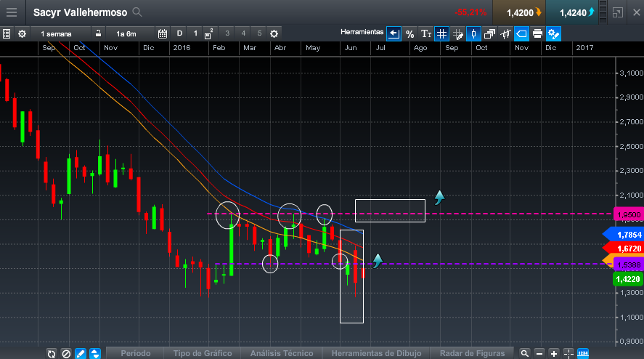Select preset number 4
The height and width of the screenshot is (359, 644).
tap(243, 33)
